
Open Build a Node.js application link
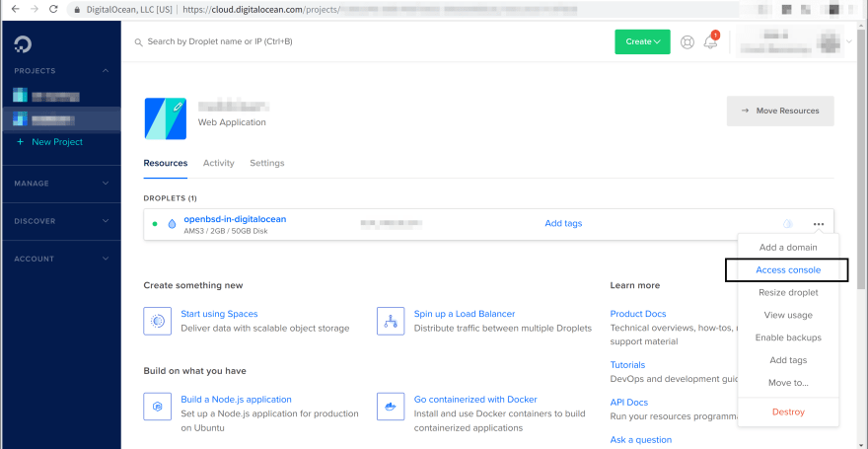tap(236, 400)
